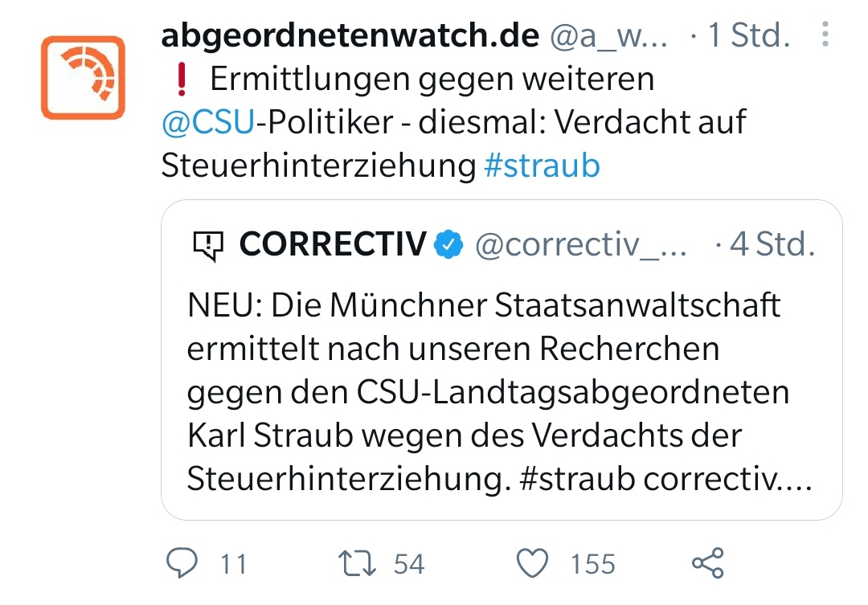Open the blue #straub hashtag link
868x605 pixels.
[x=542, y=166]
